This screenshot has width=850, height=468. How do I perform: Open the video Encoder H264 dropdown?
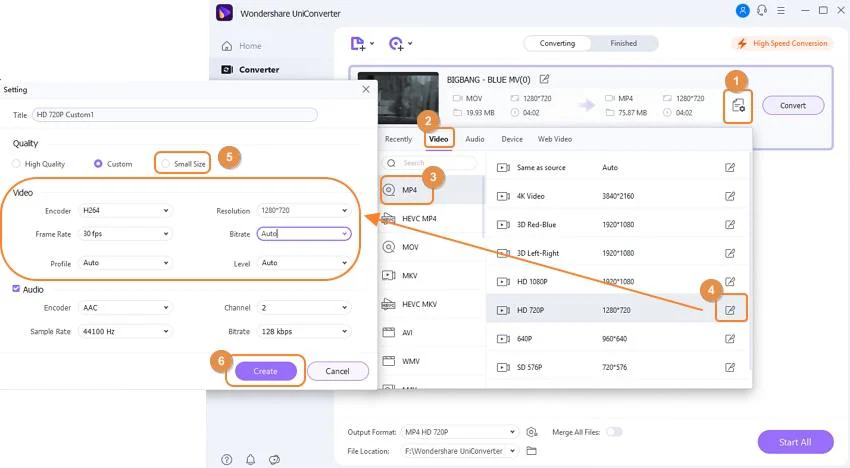tap(125, 210)
